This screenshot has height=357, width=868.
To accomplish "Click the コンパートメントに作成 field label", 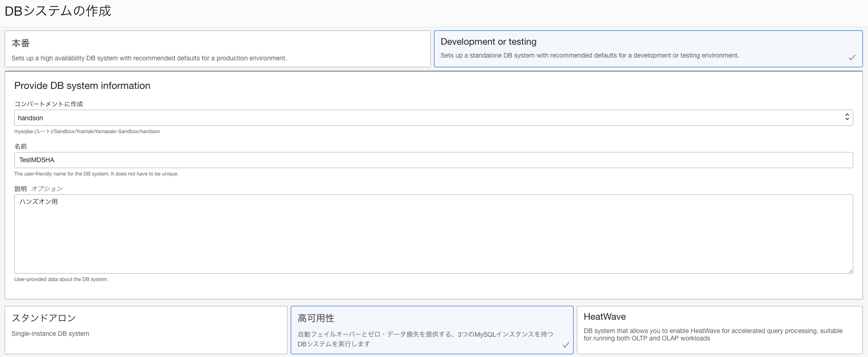I will click(49, 104).
